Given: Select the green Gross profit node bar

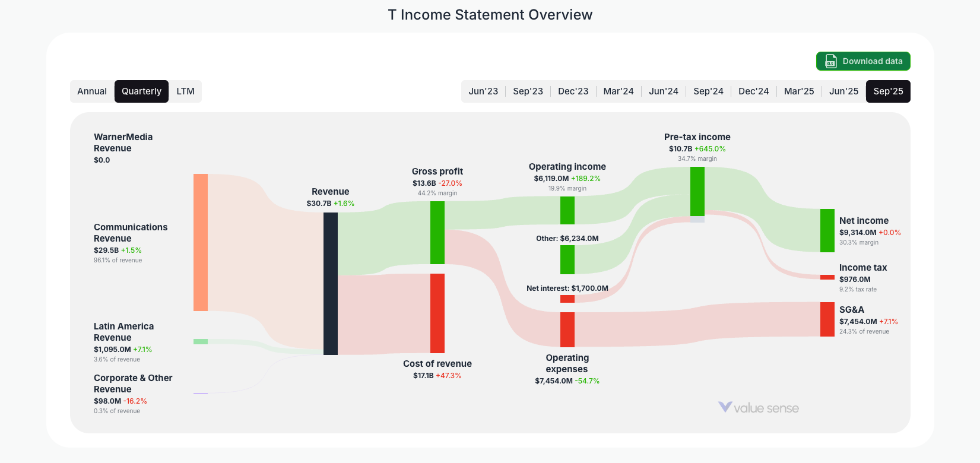Looking at the screenshot, I should point(437,233).
